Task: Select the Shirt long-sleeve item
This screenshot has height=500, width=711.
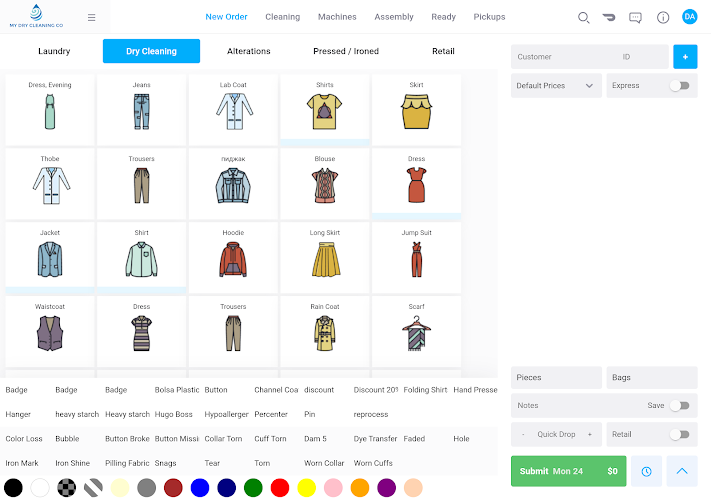Action: tap(141, 257)
